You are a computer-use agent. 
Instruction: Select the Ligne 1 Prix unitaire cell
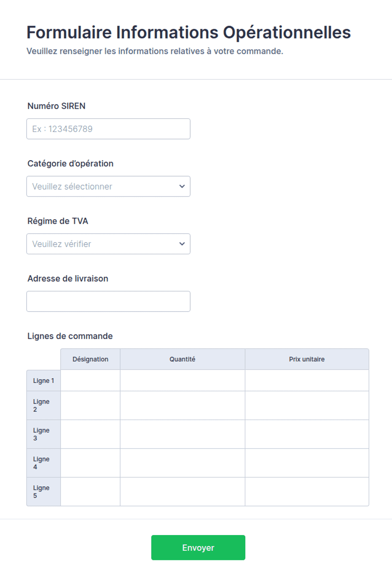pyautogui.click(x=307, y=380)
